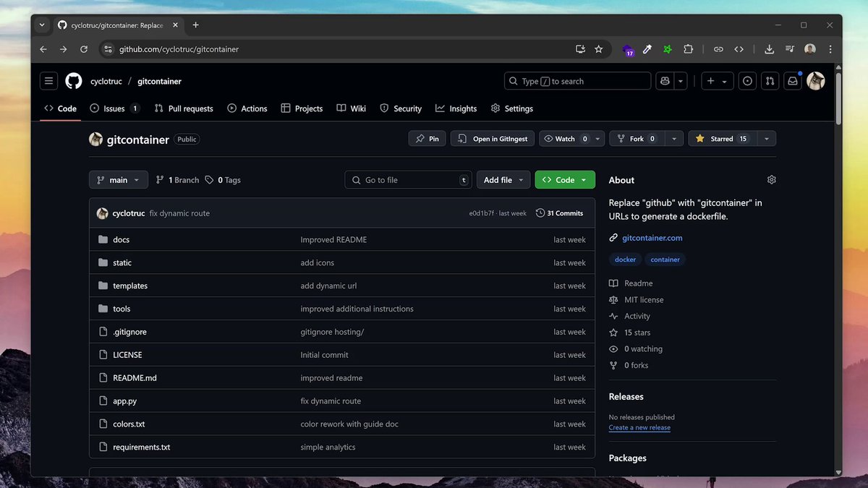Open the issues shortcut in the header
Image resolution: width=868 pixels, height=488 pixels.
[748, 81]
